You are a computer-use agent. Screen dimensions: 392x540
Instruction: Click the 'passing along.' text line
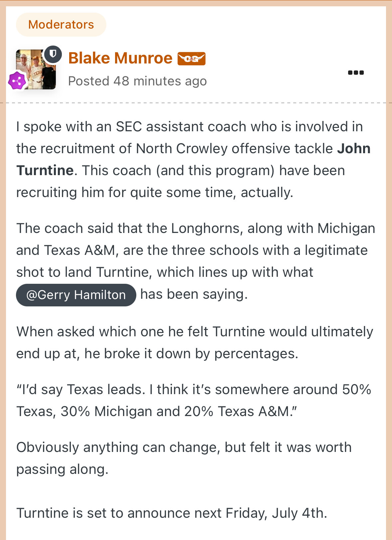(63, 470)
